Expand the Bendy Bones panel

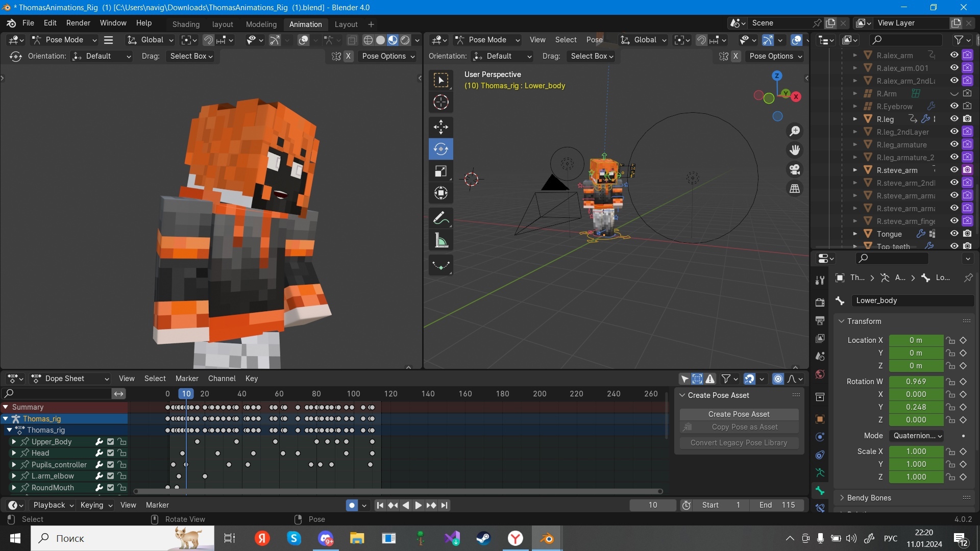click(869, 498)
